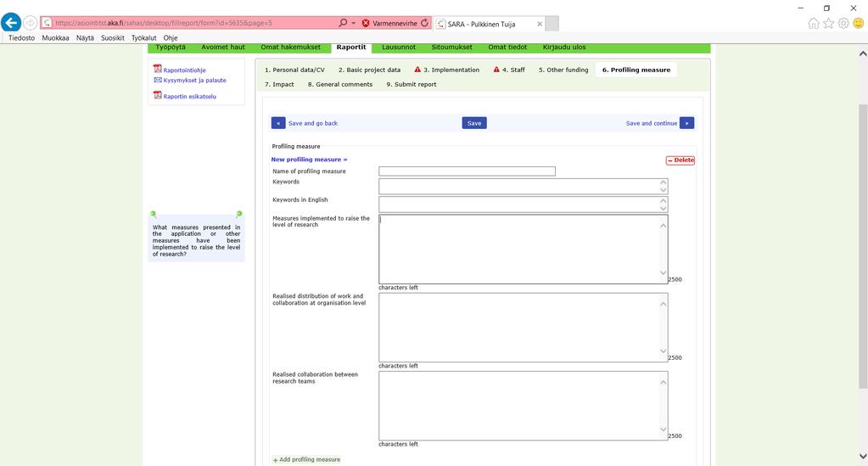Open the Näytä menu

(x=85, y=37)
